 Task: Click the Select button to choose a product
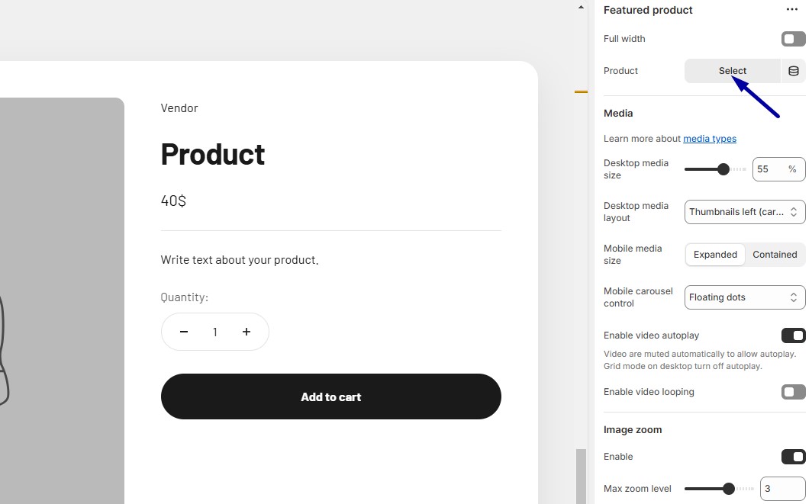click(x=732, y=70)
